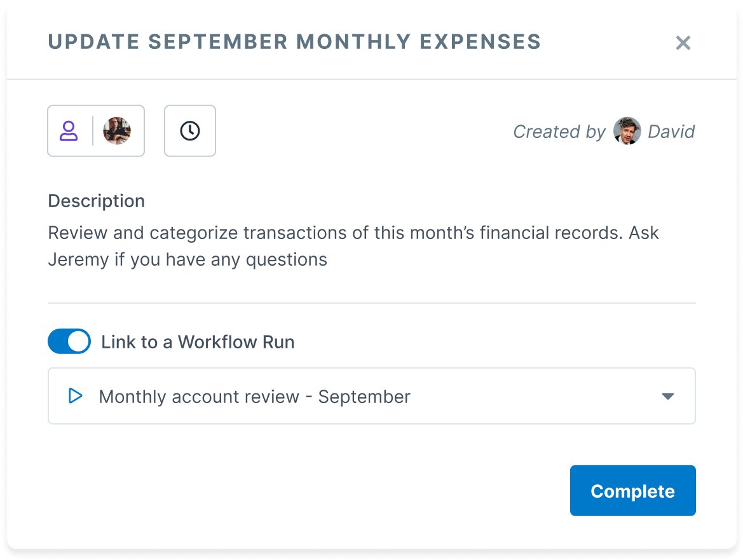Click the Link to a Workflow Run label

coord(198,342)
